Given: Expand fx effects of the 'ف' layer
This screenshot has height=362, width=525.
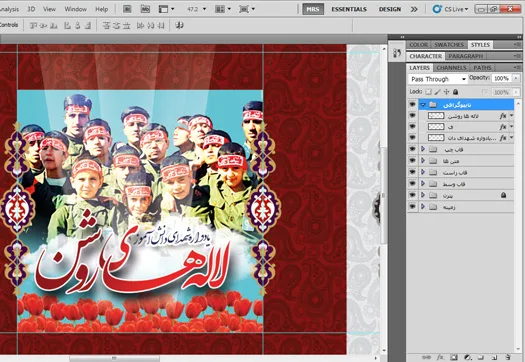Looking at the screenshot, I should point(512,127).
